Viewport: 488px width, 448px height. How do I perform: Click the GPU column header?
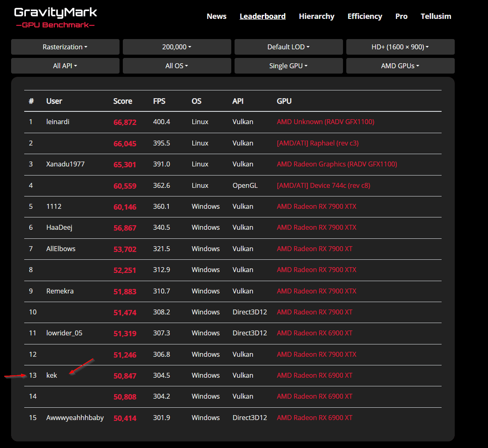284,101
